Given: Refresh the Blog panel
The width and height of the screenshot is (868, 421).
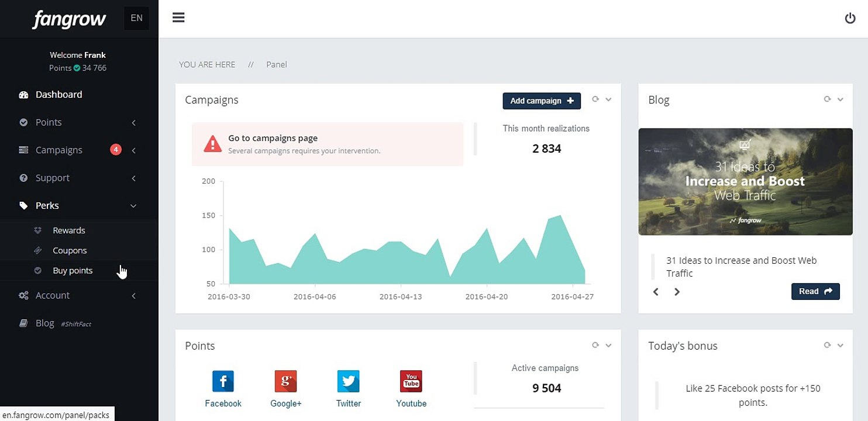Looking at the screenshot, I should point(827,99).
